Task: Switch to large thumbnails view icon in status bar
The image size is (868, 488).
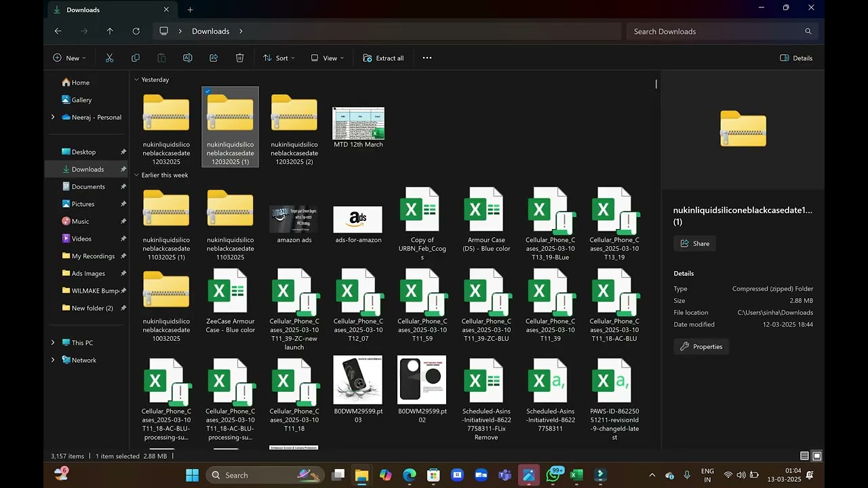Action: click(817, 456)
